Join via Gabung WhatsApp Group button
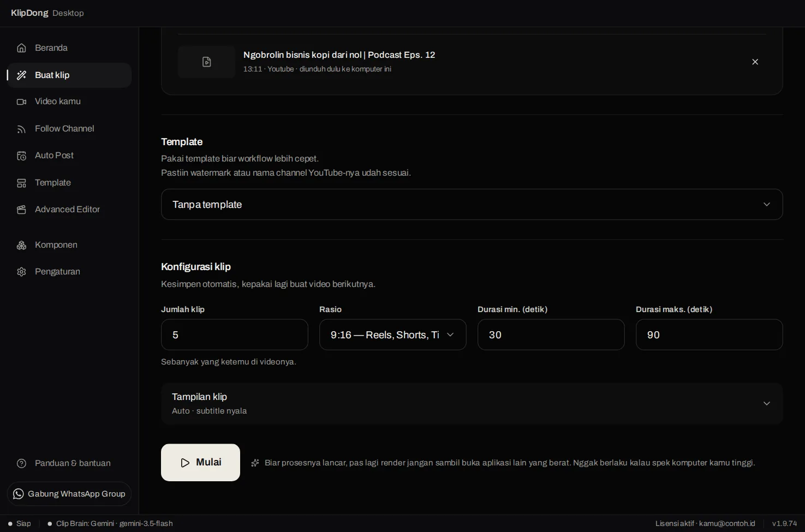This screenshot has height=532, width=805. 69,494
